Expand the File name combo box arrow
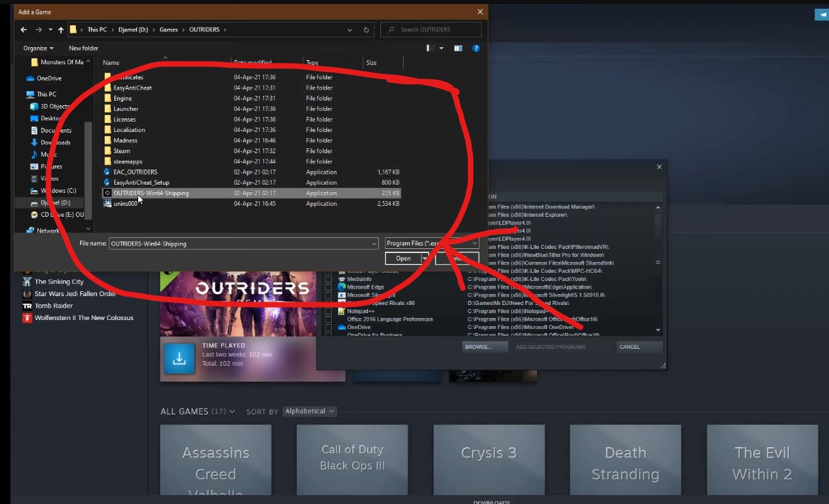This screenshot has height=504, width=829. click(373, 243)
